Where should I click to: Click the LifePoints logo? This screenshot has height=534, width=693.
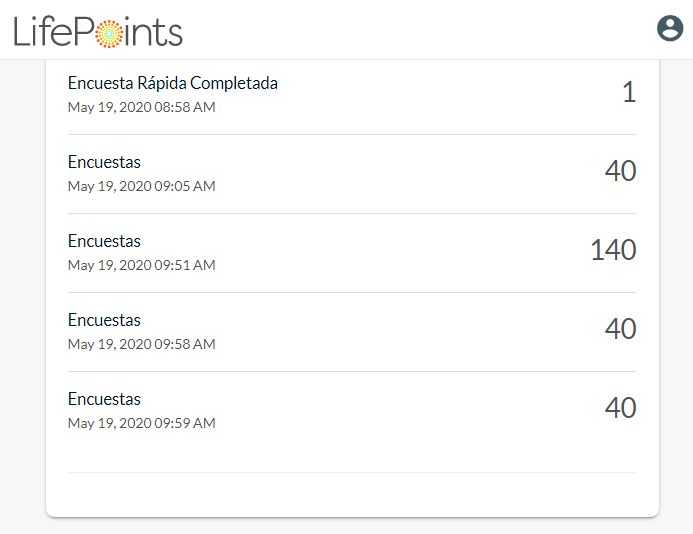click(x=98, y=31)
